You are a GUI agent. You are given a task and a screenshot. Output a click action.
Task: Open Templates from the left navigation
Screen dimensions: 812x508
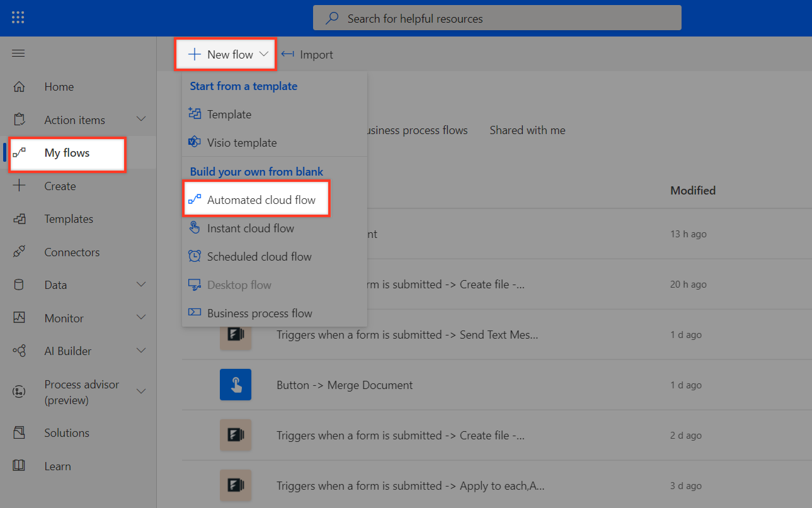pyautogui.click(x=68, y=218)
